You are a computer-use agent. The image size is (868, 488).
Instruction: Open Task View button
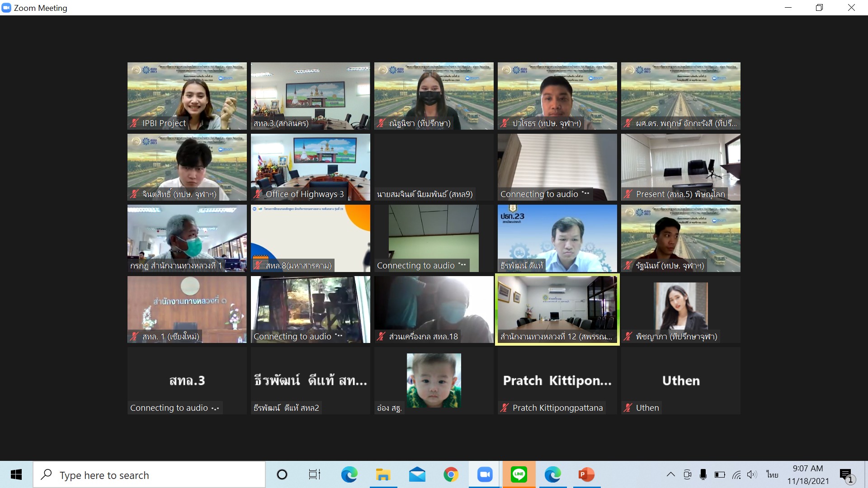pos(314,474)
